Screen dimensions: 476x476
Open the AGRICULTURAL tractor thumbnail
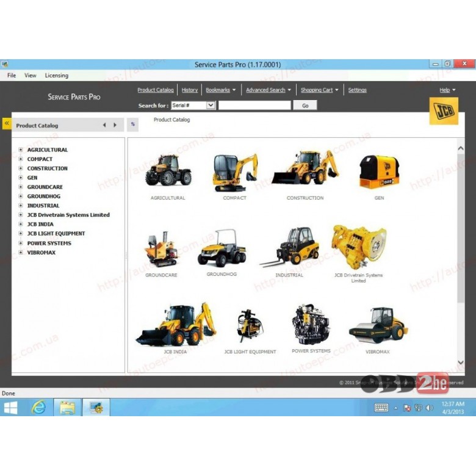(168, 170)
